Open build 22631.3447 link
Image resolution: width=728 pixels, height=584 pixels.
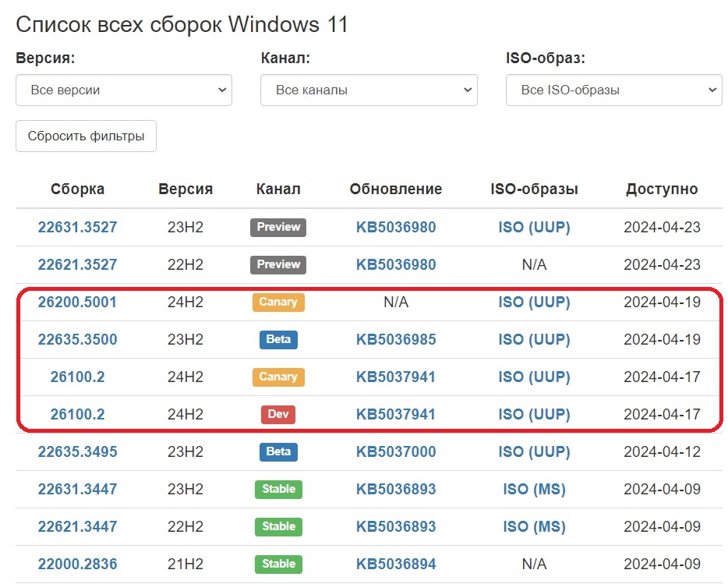click(x=77, y=489)
